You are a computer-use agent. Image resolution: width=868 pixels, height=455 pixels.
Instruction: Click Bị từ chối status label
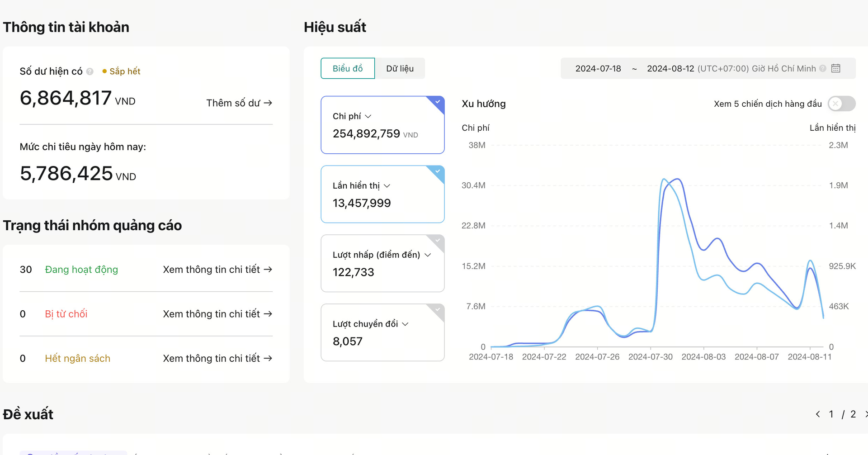click(66, 314)
